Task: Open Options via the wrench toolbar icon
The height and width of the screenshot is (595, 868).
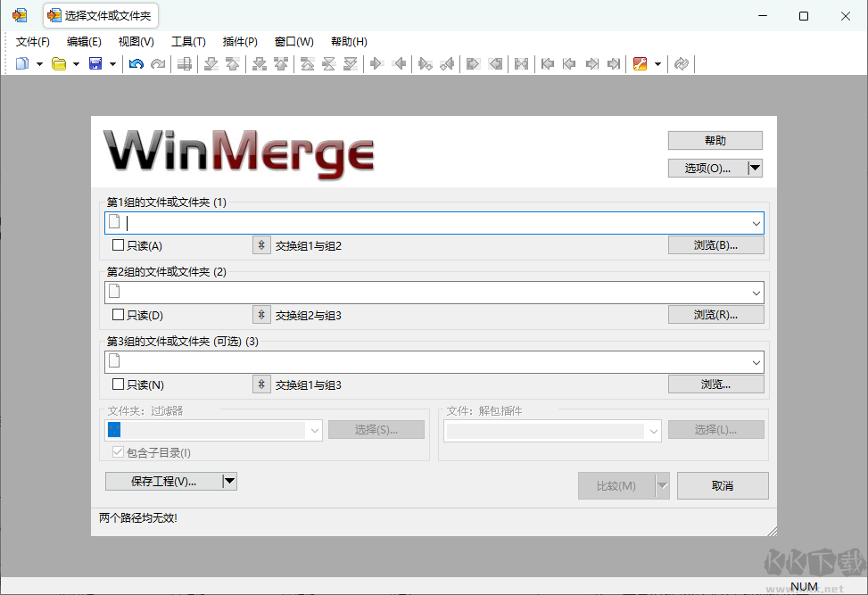Action: tap(641, 63)
